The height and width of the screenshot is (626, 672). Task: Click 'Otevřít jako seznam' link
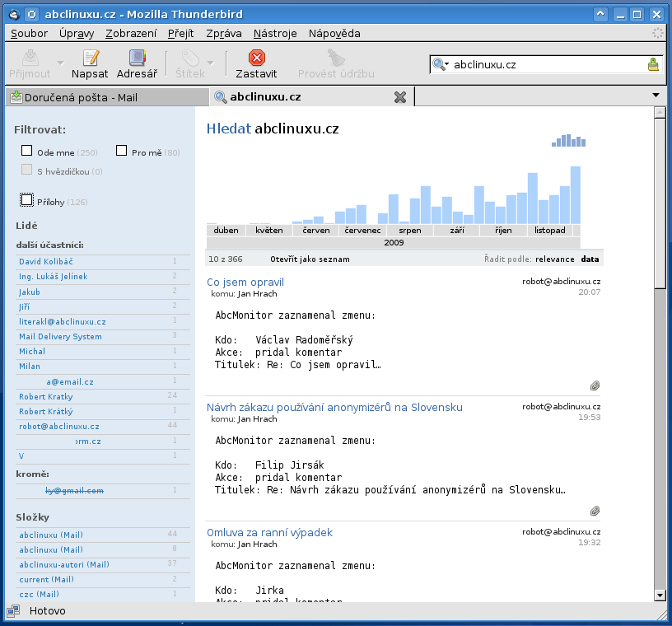pos(310,259)
